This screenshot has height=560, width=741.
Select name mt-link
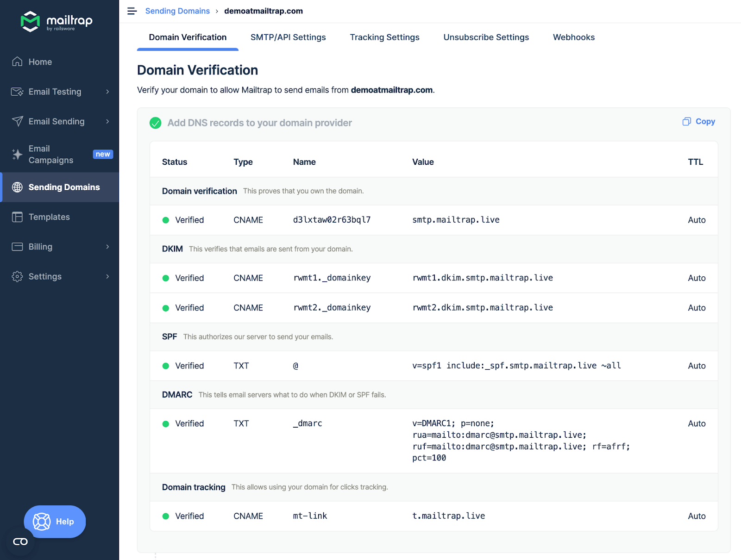[310, 516]
